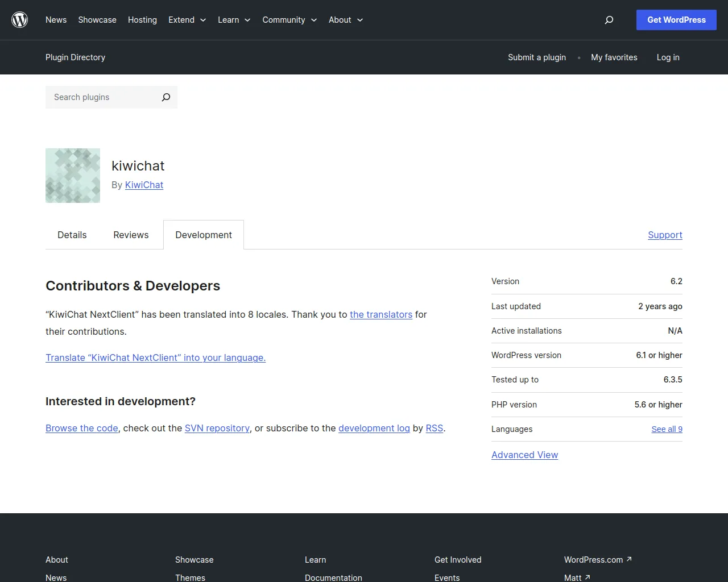Click the WordPress logo icon
This screenshot has height=582, width=728.
coord(20,20)
